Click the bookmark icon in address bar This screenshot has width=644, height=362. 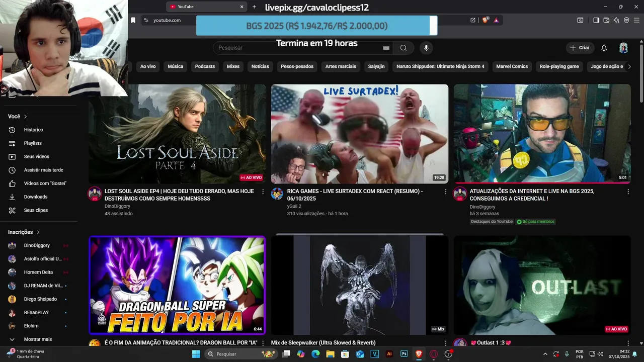pos(133,20)
